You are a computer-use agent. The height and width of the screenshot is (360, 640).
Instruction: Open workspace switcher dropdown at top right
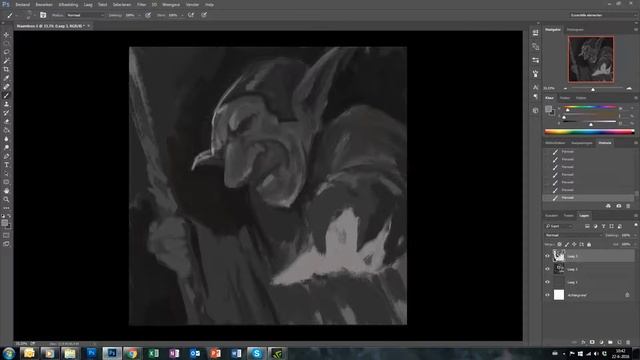coord(603,15)
